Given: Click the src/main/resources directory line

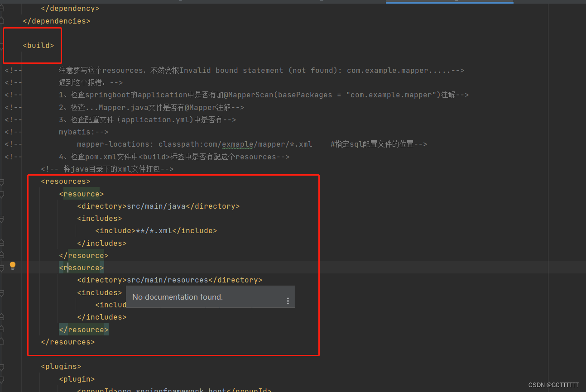Looking at the screenshot, I should tap(170, 280).
